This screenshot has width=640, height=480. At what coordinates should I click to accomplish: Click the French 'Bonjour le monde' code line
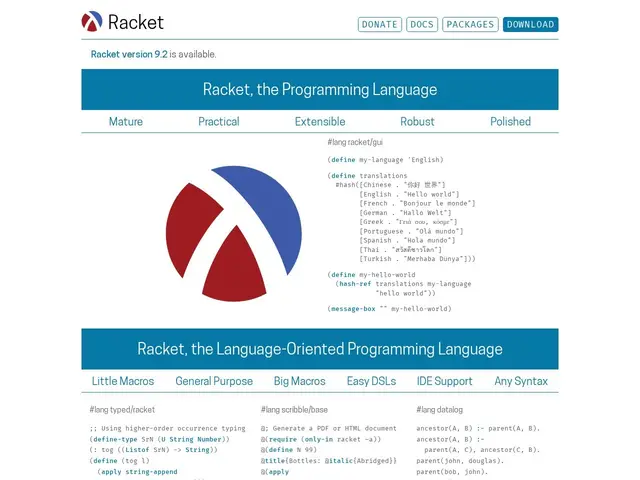[x=417, y=203]
